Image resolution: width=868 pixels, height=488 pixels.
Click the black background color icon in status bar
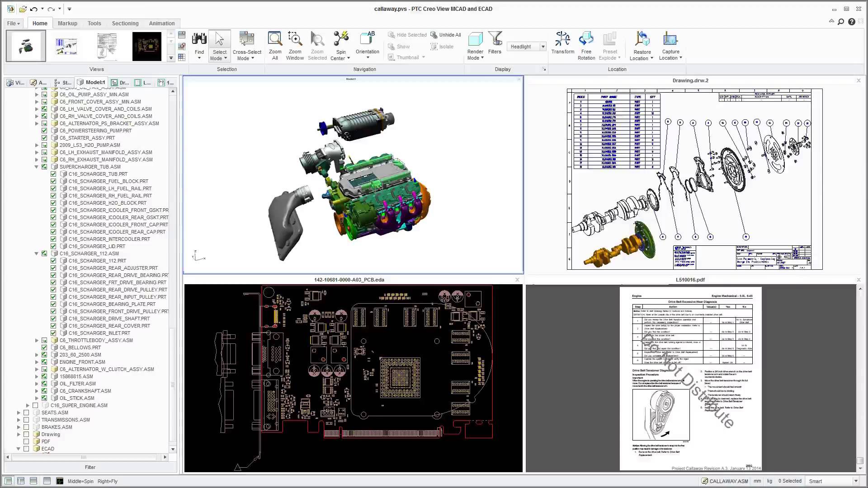point(60,481)
